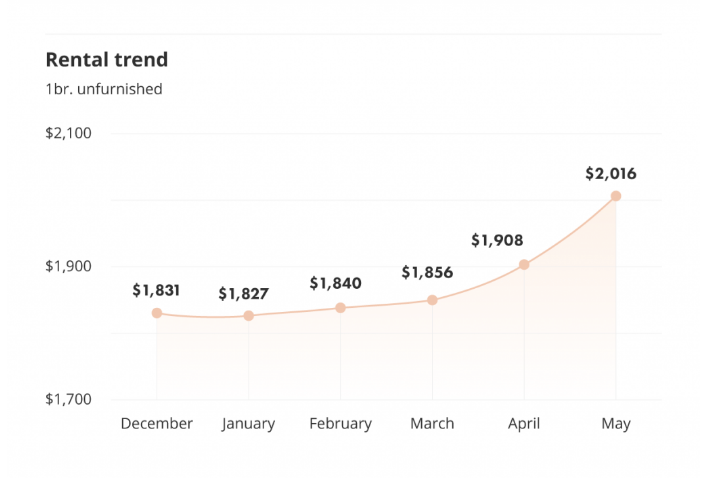This screenshot has width=706, height=478.
Task: Click the May data point marker
Action: click(x=616, y=196)
